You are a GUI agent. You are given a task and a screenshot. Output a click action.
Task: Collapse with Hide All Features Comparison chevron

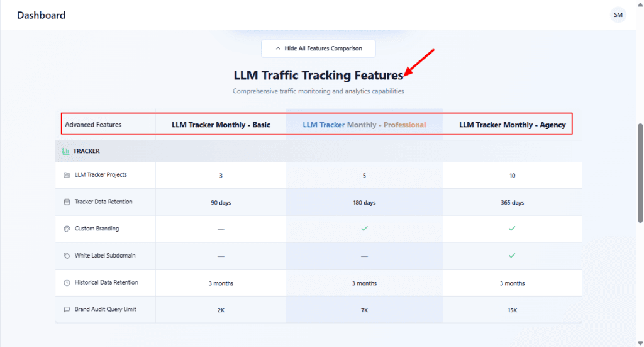point(278,48)
